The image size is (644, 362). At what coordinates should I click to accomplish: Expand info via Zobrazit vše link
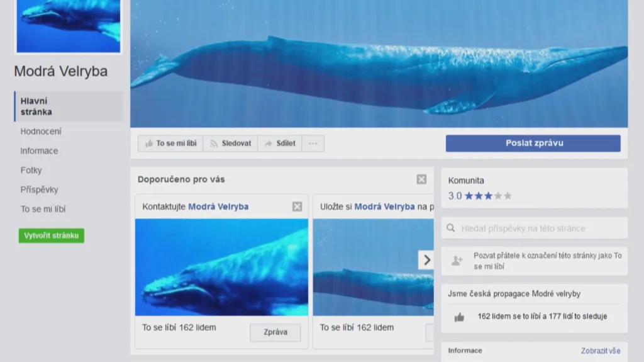[600, 351]
